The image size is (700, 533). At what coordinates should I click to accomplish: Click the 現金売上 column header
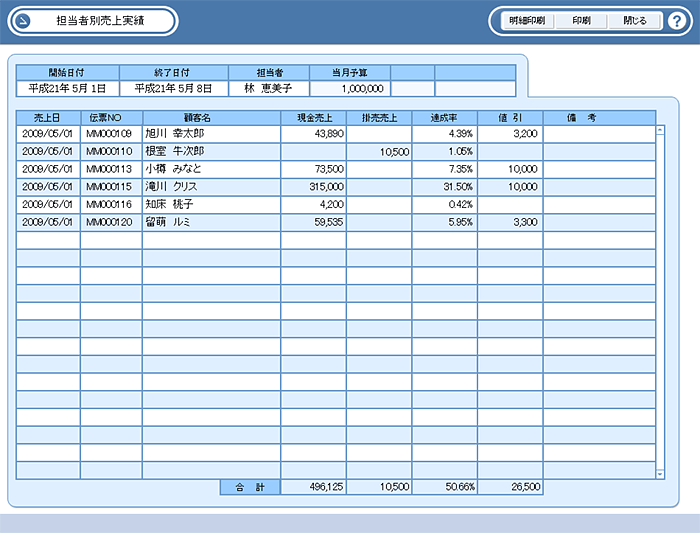coord(313,117)
